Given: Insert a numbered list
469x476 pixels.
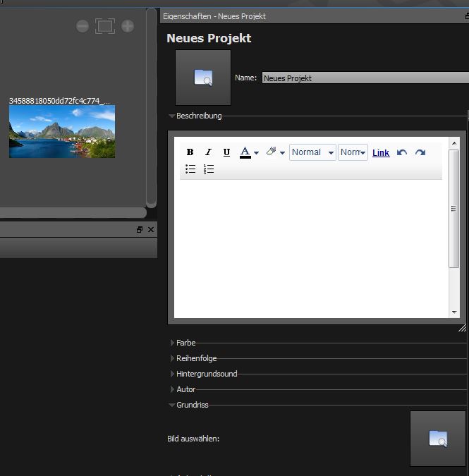Looking at the screenshot, I should coord(209,169).
